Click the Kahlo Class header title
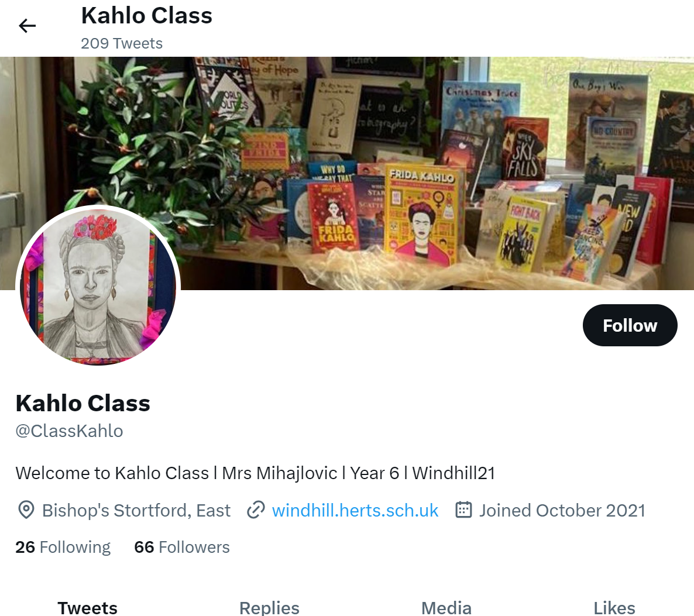694x616 pixels. point(146,15)
